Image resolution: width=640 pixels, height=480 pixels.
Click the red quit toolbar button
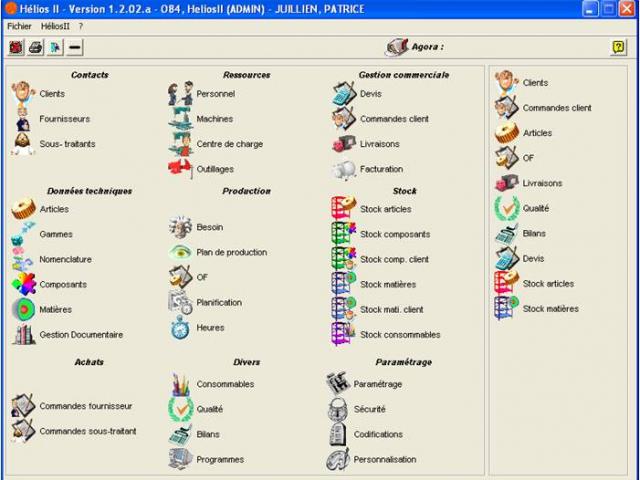point(16,47)
